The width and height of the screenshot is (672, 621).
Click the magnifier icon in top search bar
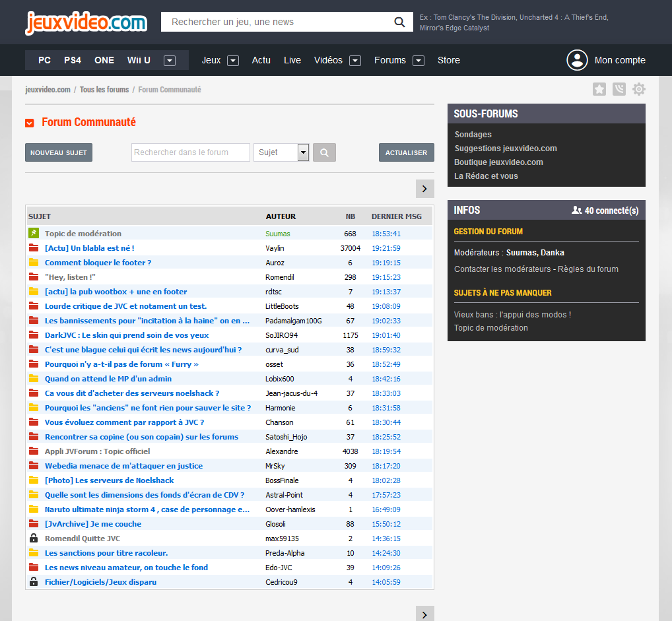pyautogui.click(x=399, y=22)
